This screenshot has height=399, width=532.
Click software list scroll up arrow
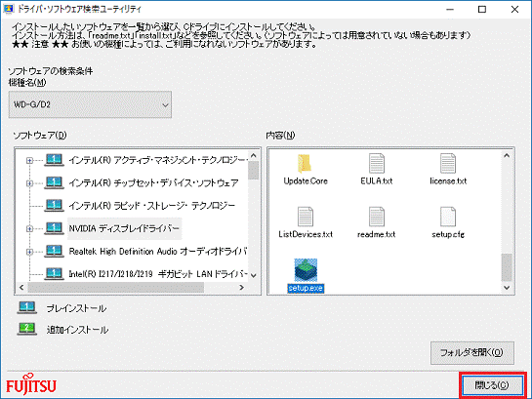[254, 155]
